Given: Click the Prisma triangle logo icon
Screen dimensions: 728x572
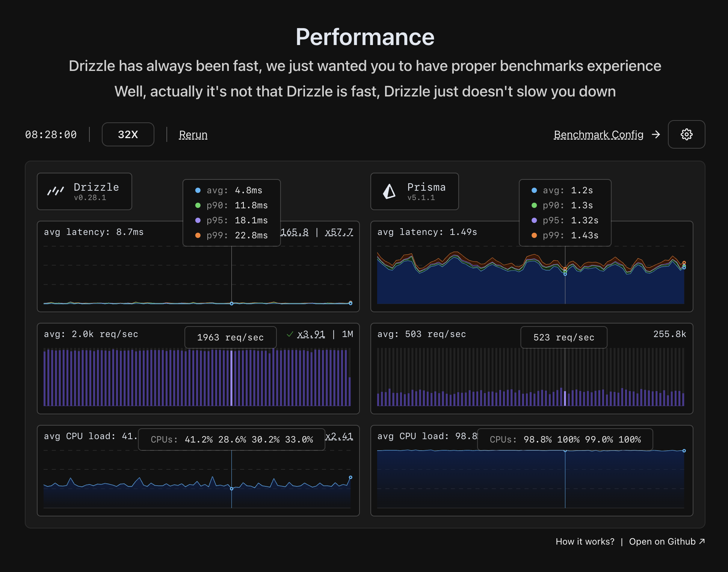Looking at the screenshot, I should click(389, 191).
